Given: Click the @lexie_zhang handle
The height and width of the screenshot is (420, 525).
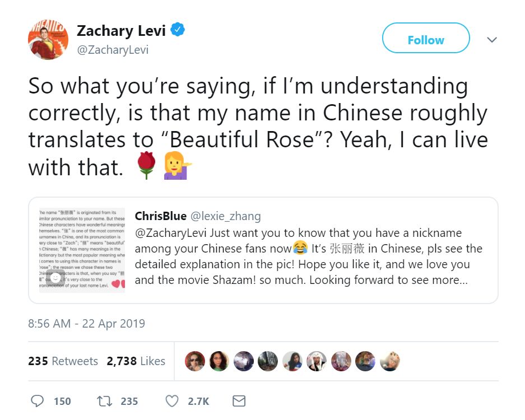Looking at the screenshot, I should 226,216.
